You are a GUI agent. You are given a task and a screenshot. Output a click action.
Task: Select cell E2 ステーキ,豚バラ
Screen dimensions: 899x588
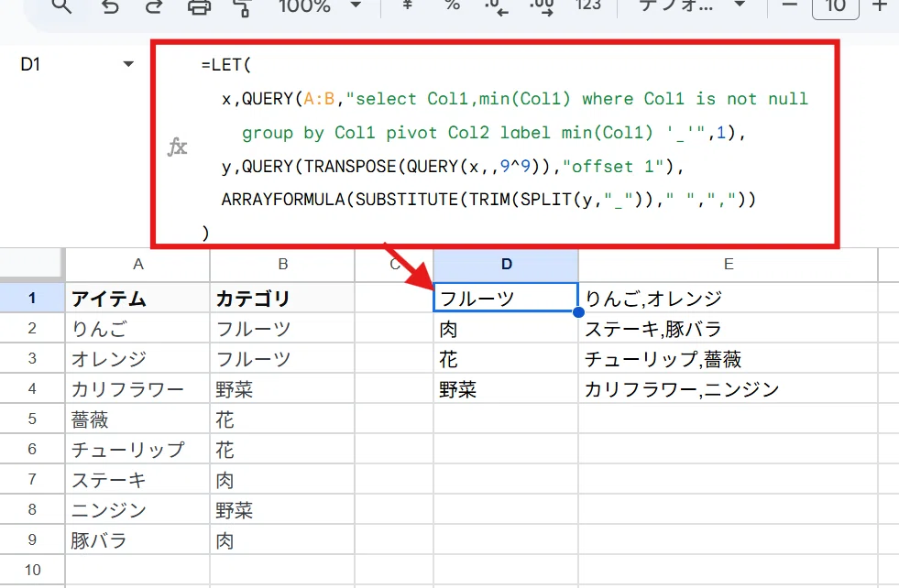pyautogui.click(x=729, y=328)
